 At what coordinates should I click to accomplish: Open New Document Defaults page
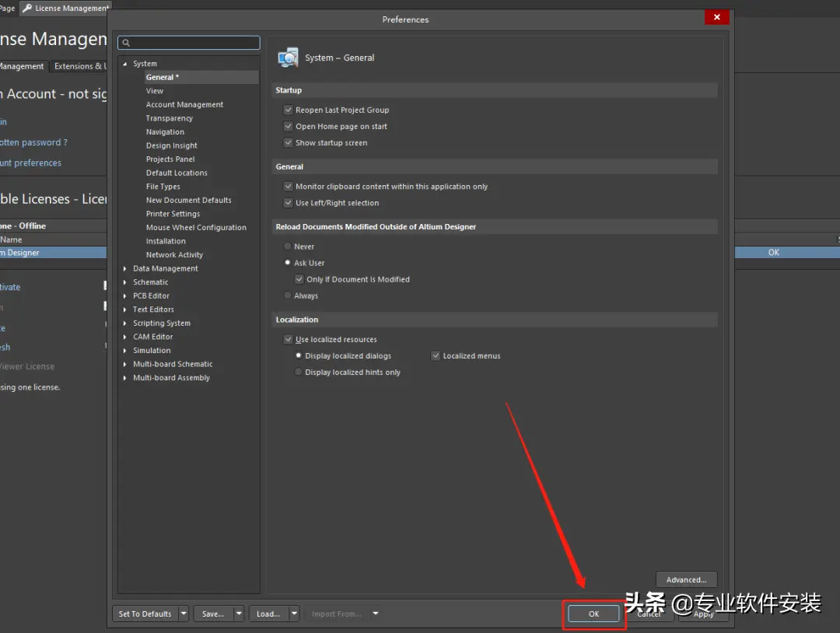(x=188, y=201)
